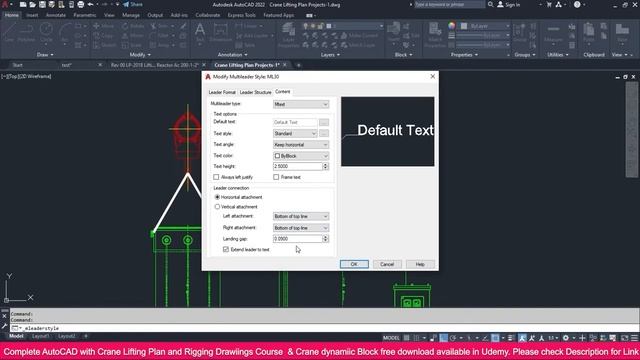Uncheck Extend leader to text
Viewport: 640px width, 360px height.
226,249
